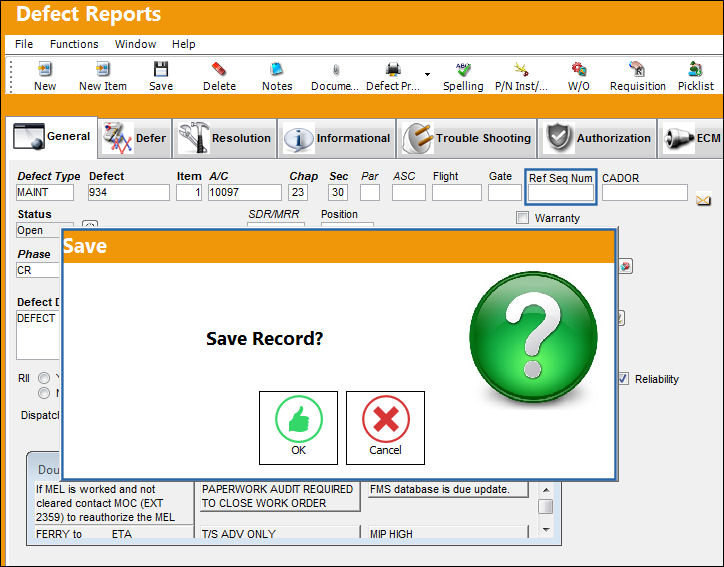Switch to the Resolution tab
Screen dimensions: 724x567
(x=225, y=138)
